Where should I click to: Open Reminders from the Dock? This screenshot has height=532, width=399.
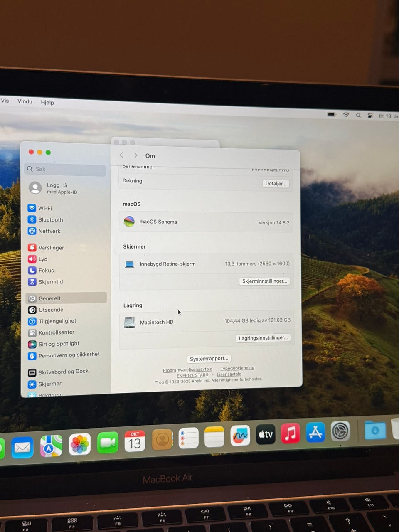point(188,438)
